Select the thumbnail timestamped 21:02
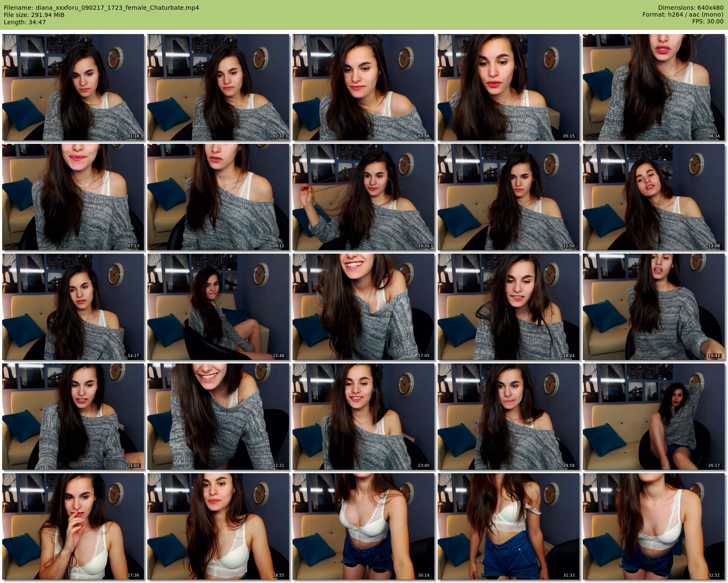Image resolution: width=728 pixels, height=583 pixels. [x=73, y=417]
